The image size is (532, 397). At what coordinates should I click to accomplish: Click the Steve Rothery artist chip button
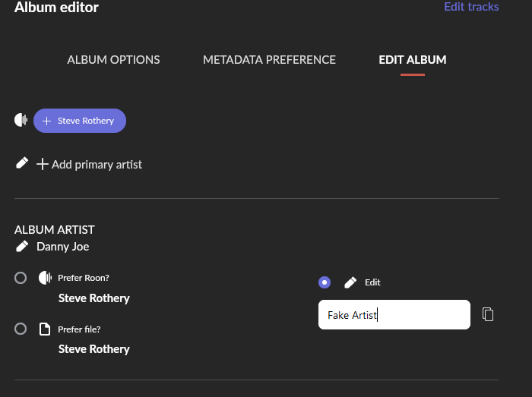[x=80, y=121]
